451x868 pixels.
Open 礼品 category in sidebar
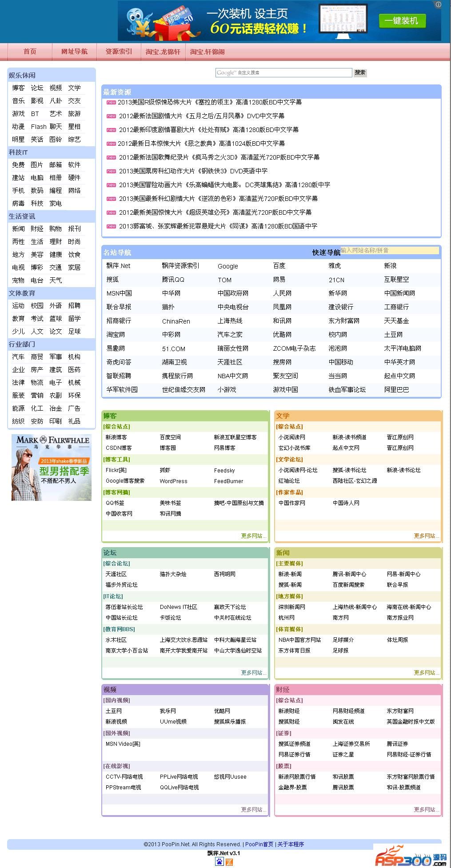click(x=74, y=421)
